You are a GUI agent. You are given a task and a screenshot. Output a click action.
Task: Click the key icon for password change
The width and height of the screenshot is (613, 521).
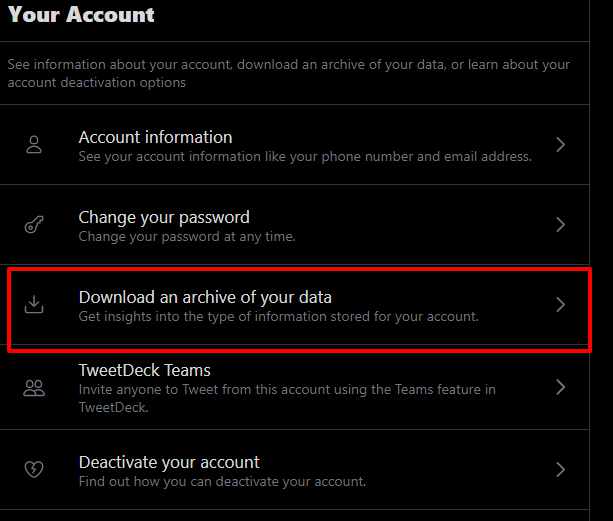[x=34, y=224]
